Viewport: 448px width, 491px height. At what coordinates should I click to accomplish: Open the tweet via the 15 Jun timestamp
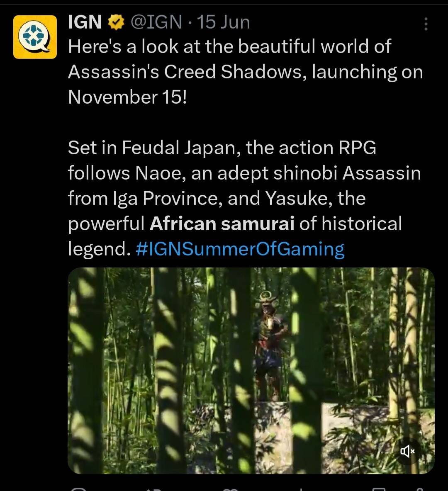[223, 22]
